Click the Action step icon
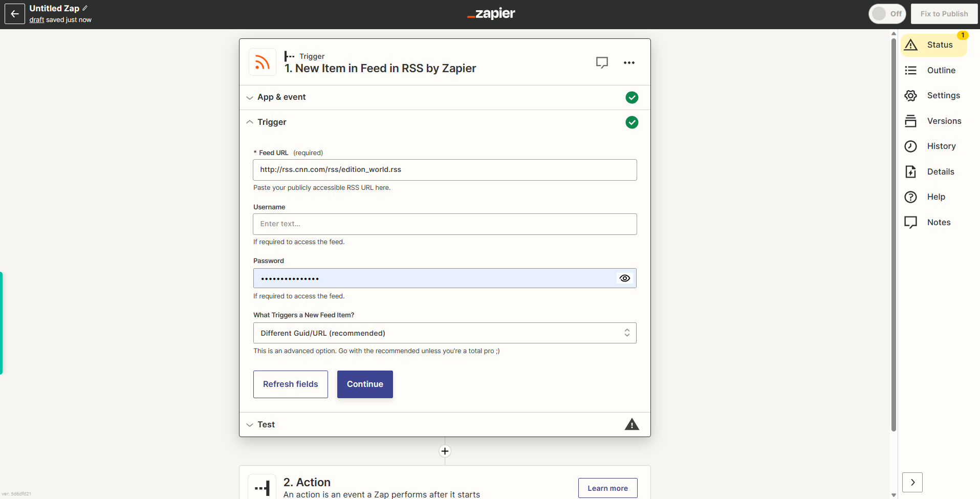The width and height of the screenshot is (980, 499). point(262,487)
